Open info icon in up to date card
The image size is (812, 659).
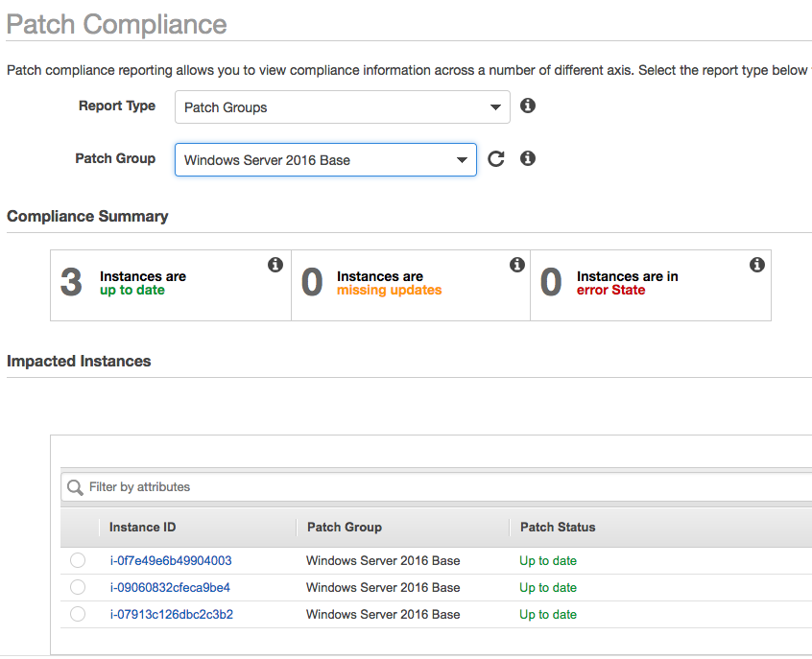click(275, 265)
